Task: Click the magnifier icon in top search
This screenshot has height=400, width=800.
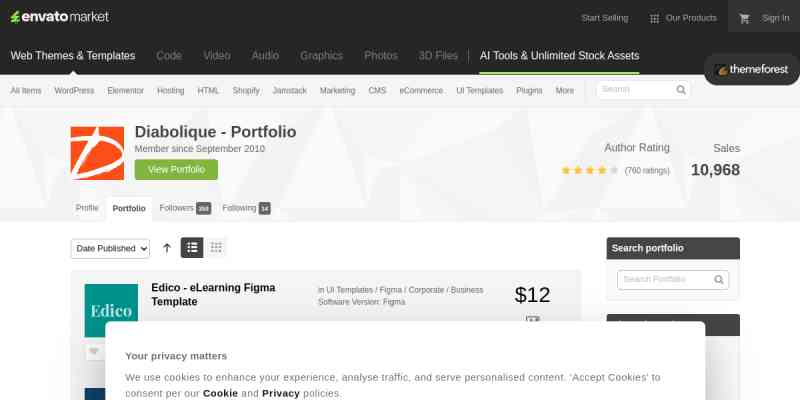Action: pos(681,90)
